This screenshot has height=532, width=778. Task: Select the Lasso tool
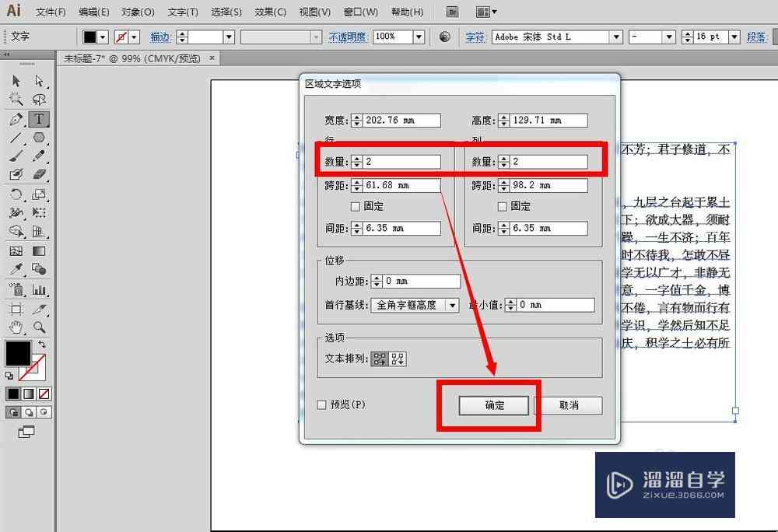pos(39,99)
